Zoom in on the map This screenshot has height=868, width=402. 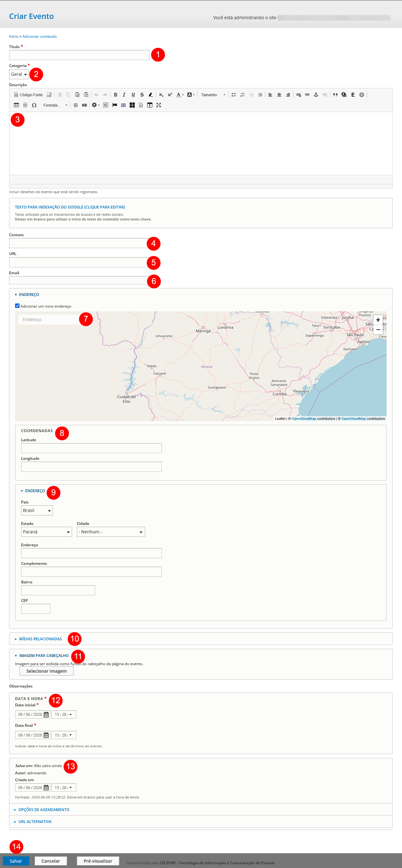[378, 320]
